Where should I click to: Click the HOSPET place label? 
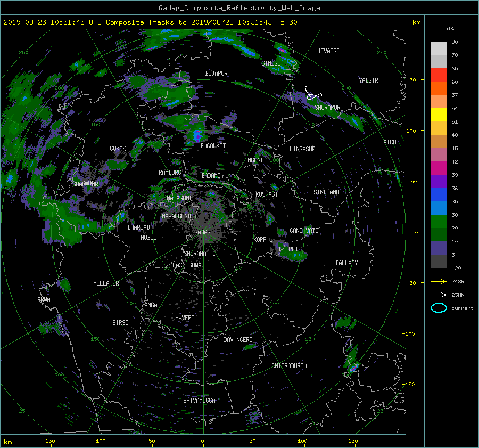288,249
